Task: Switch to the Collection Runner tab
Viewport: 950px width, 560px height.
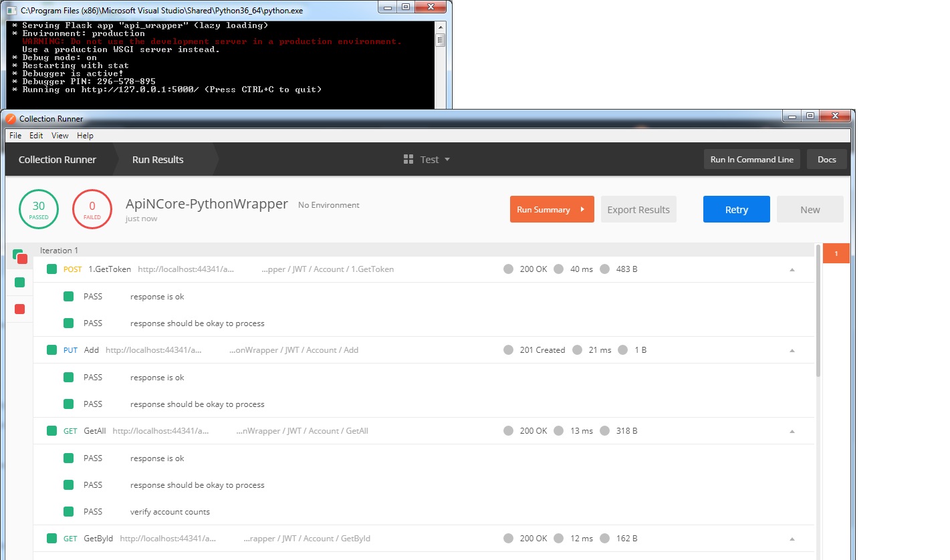Action: click(57, 160)
